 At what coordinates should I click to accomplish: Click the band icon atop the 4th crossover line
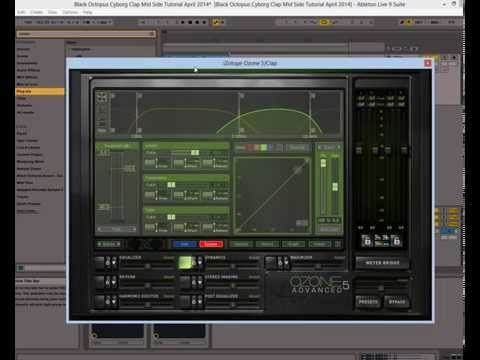[313, 96]
